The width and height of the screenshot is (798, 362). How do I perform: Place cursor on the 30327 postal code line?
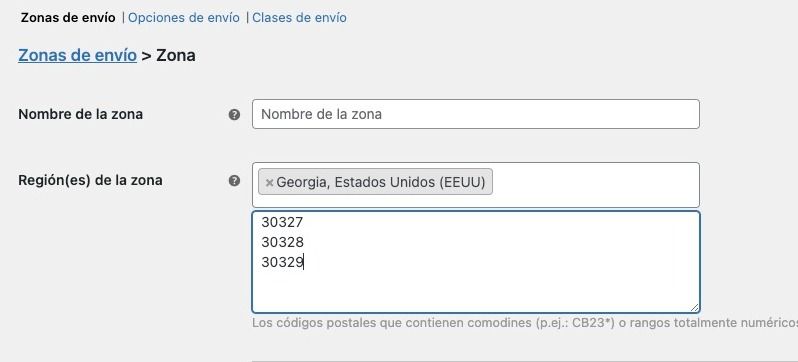[x=282, y=222]
